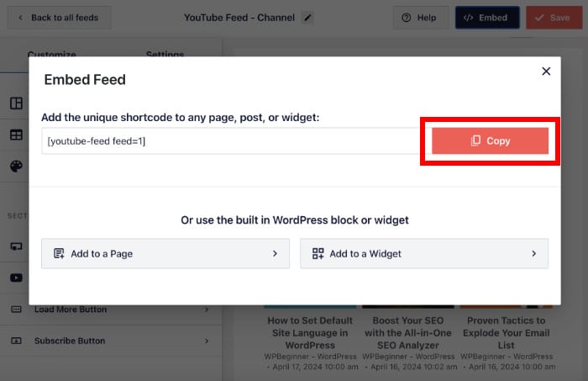Switch to the Customize tab
The height and width of the screenshot is (381, 588).
(x=52, y=54)
